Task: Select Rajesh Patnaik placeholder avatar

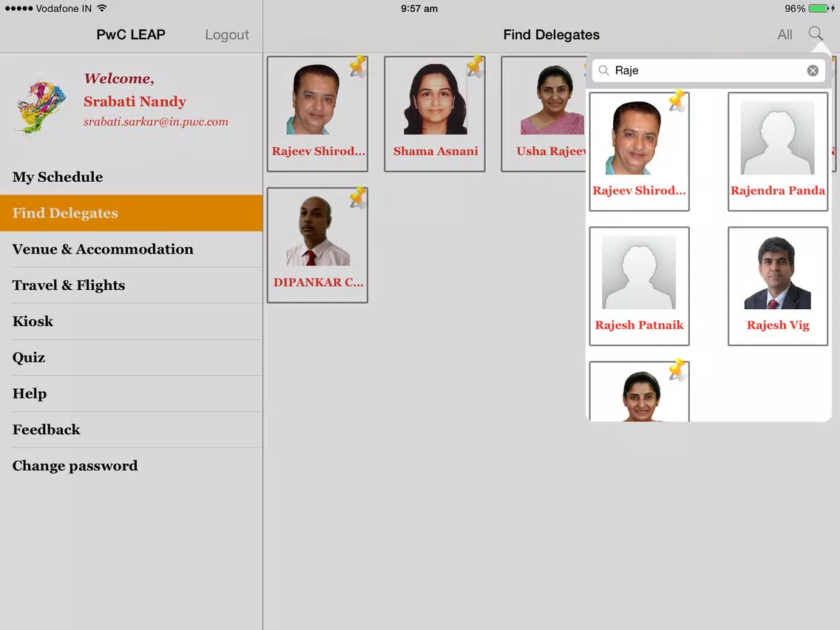Action: tap(639, 272)
